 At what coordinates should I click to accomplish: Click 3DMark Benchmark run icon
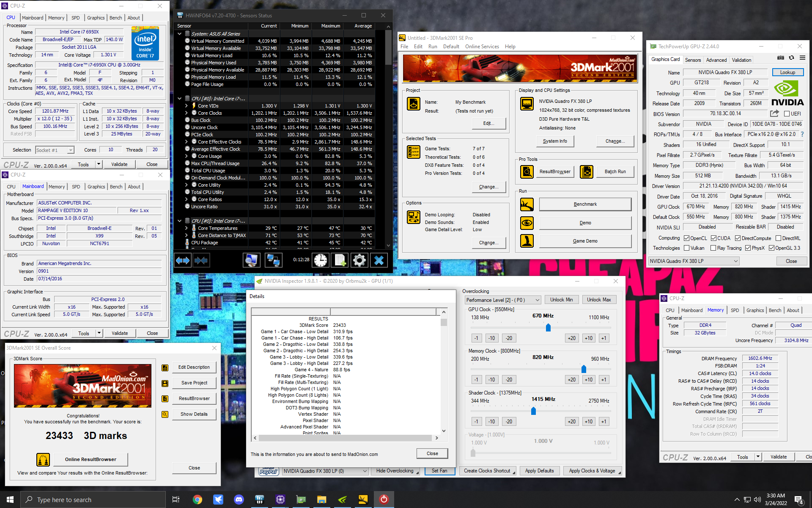[527, 205]
